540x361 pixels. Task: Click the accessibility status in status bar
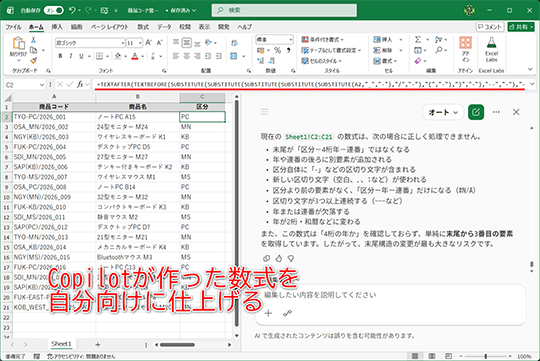81,356
